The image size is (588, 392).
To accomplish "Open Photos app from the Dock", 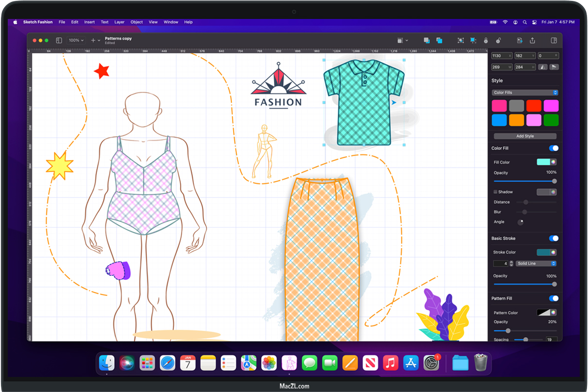I will tap(269, 363).
